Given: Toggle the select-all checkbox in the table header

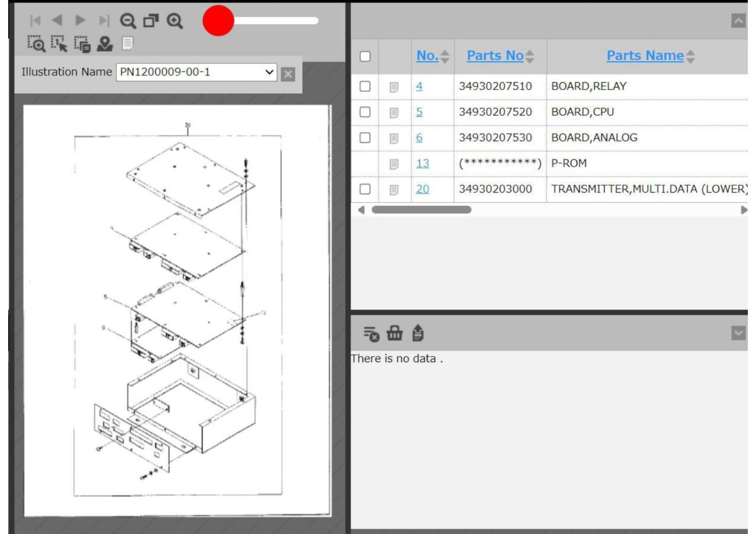Looking at the screenshot, I should (x=365, y=56).
